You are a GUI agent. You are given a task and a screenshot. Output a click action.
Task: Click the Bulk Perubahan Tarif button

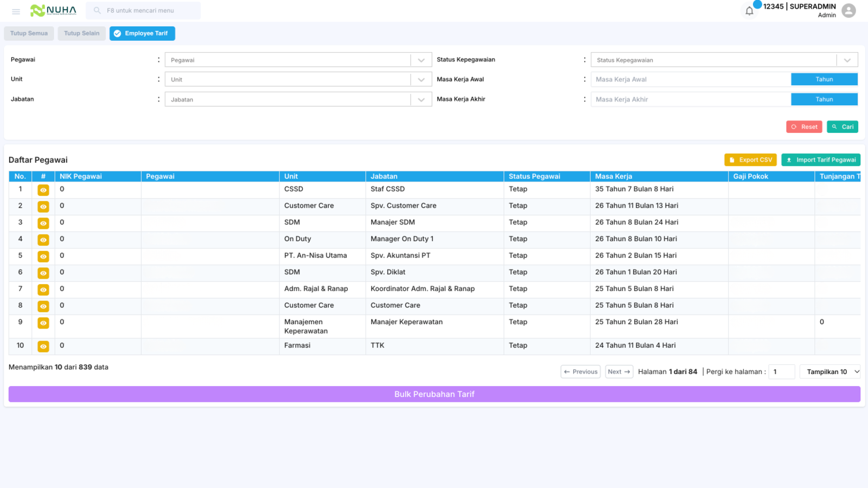point(435,394)
